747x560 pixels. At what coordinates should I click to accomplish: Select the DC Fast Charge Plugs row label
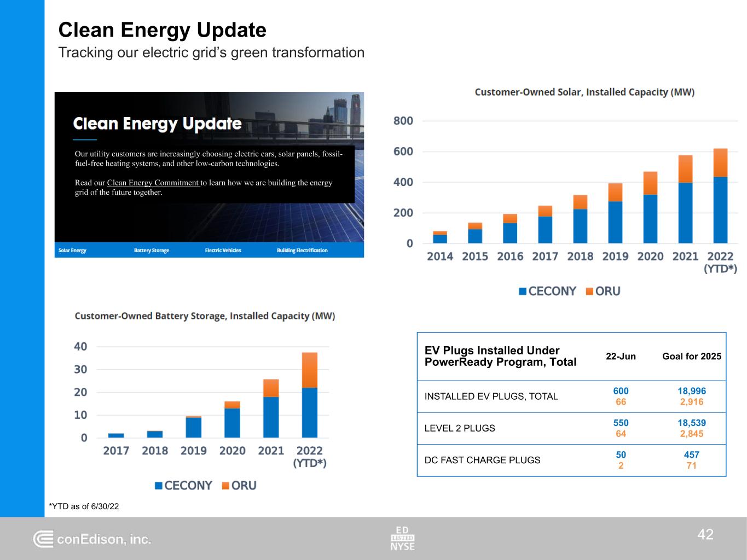[x=482, y=460]
